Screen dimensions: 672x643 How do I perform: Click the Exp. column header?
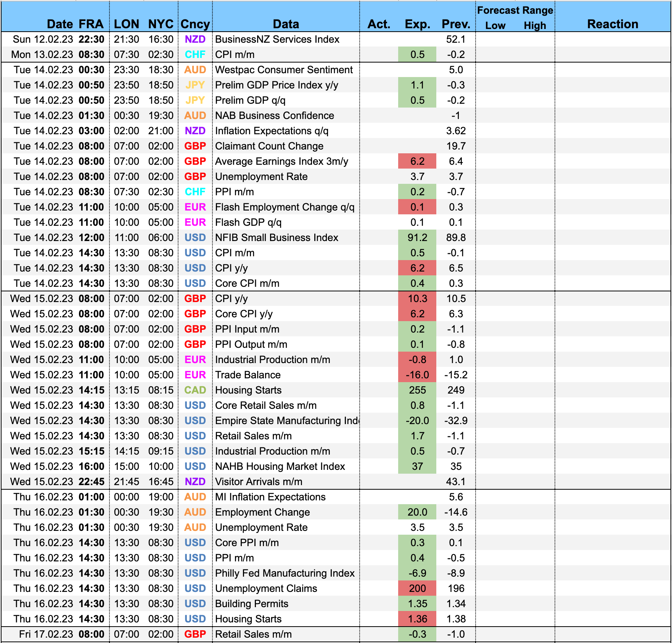[x=418, y=24]
